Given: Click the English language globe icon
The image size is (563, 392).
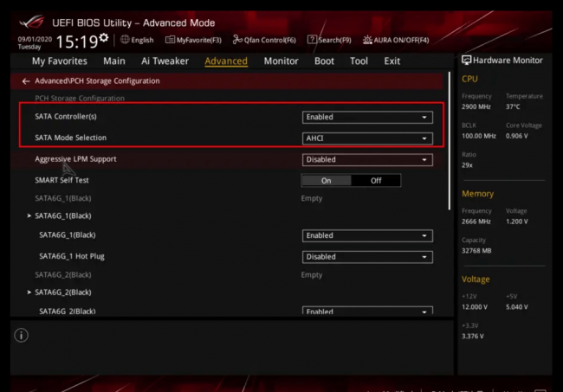Looking at the screenshot, I should 125,40.
